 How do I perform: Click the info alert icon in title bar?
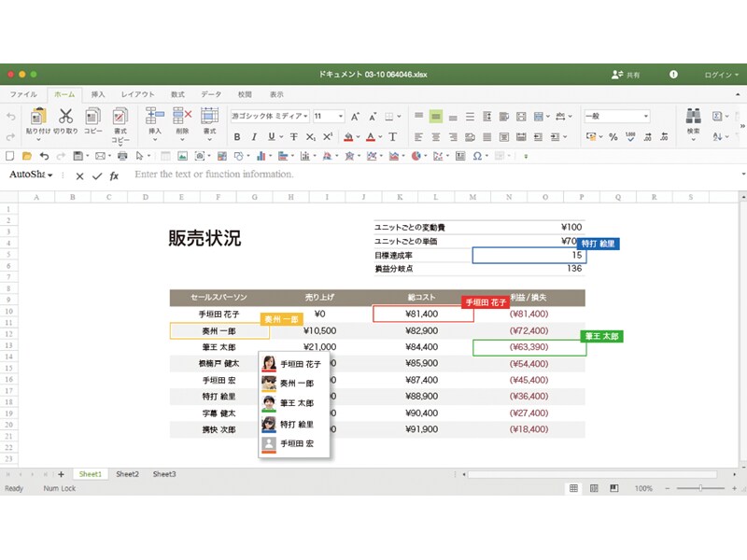673,75
